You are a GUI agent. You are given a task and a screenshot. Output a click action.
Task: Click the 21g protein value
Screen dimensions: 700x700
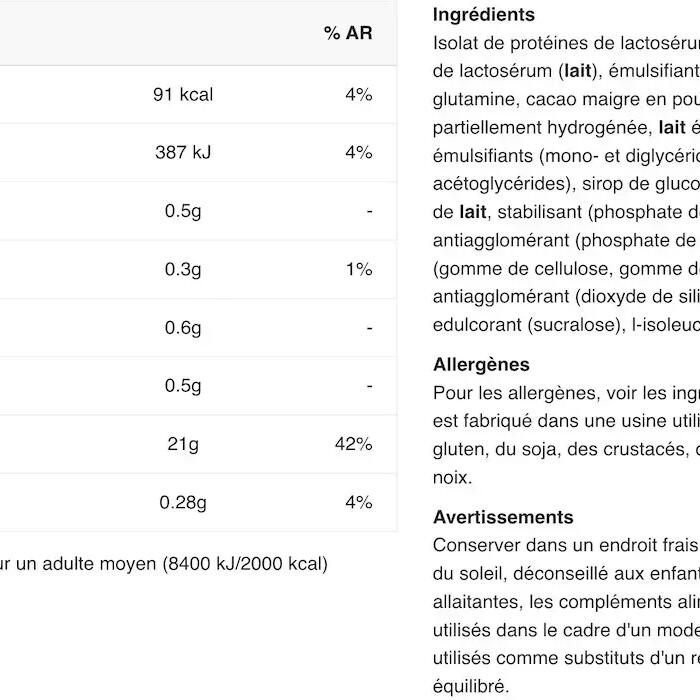(x=183, y=444)
